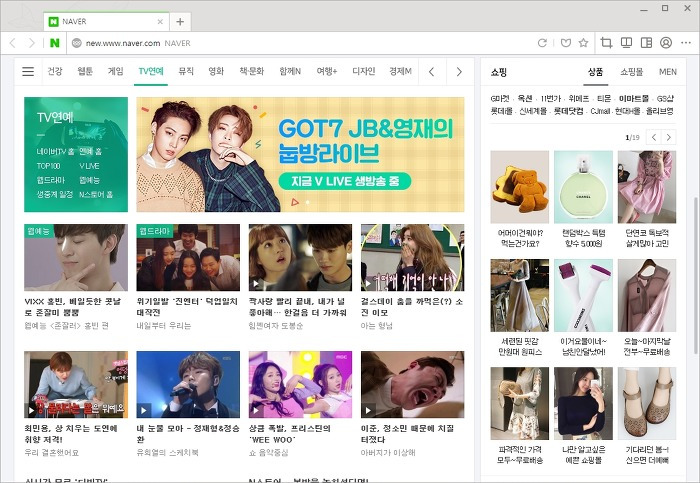Play the 힘쎈여자 도봉순 video thumbnail
700x483 pixels.
click(x=300, y=258)
